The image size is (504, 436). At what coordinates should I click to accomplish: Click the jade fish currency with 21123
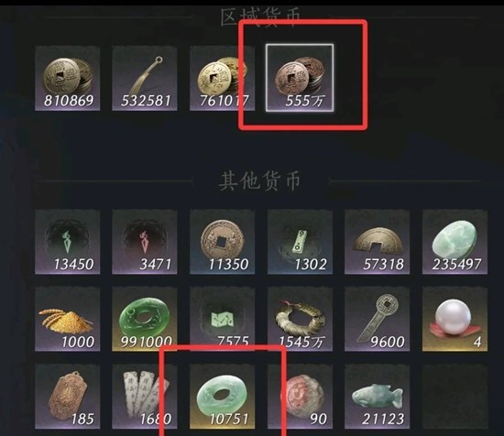377,397
